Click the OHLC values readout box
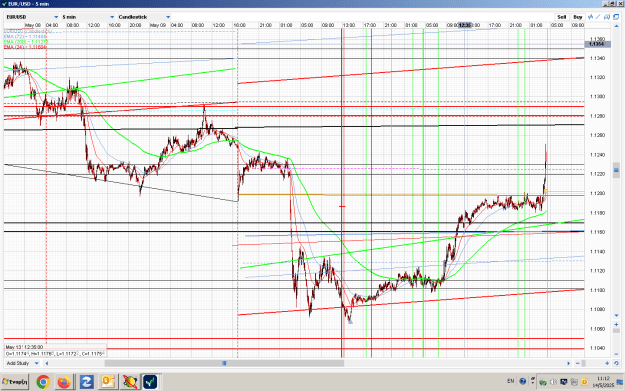Image resolution: width=625 pixels, height=391 pixels. 55,354
